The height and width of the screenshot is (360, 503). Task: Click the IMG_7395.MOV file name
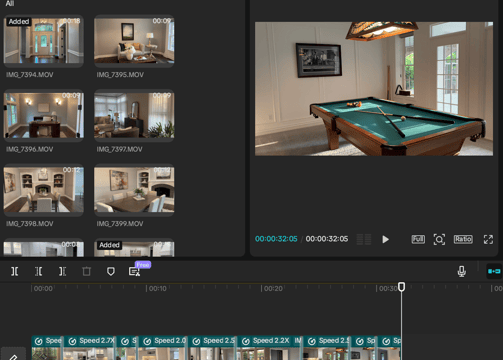[x=120, y=75]
